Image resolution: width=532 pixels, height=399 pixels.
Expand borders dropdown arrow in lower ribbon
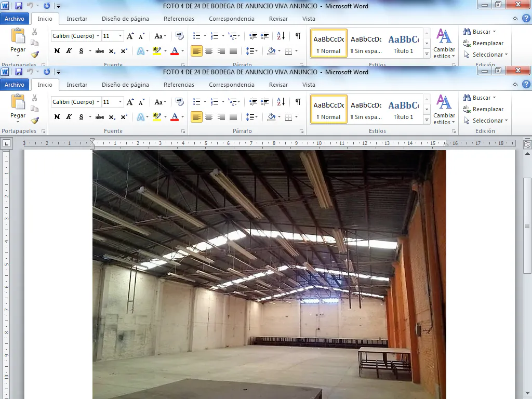coord(296,117)
